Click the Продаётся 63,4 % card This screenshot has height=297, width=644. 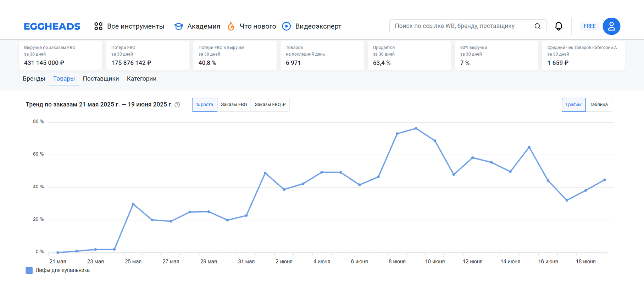tap(409, 55)
